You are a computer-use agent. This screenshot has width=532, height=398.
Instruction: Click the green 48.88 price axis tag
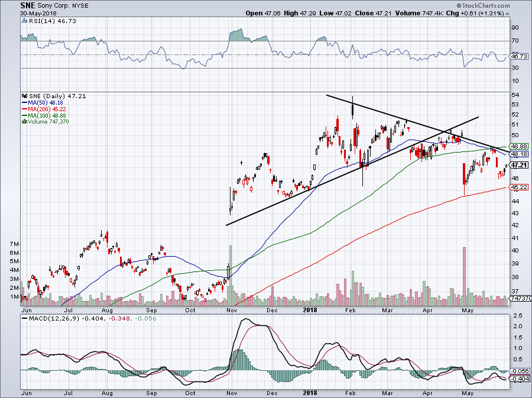(519, 146)
